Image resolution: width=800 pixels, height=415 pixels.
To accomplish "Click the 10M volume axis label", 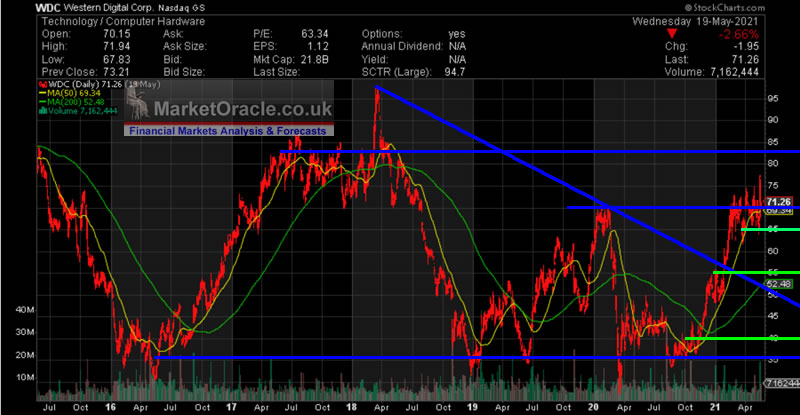I will 24,378.
